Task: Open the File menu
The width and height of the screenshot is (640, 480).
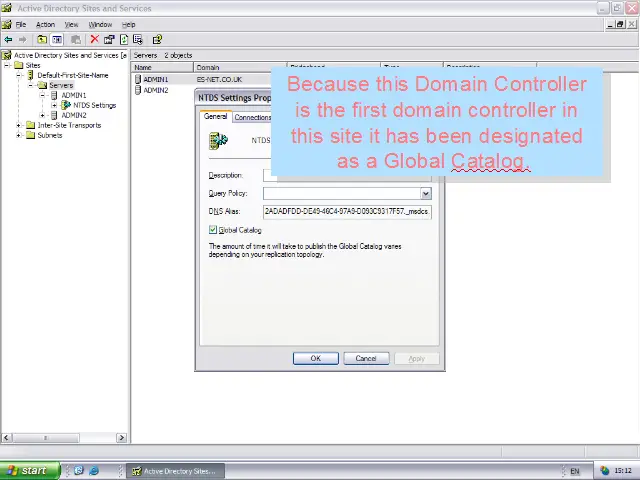Action: coord(21,24)
